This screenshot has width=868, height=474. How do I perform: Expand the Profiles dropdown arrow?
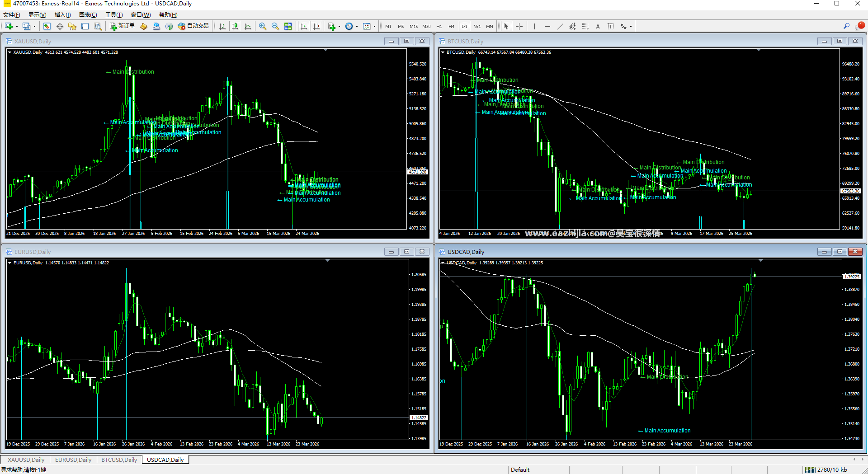(34, 26)
